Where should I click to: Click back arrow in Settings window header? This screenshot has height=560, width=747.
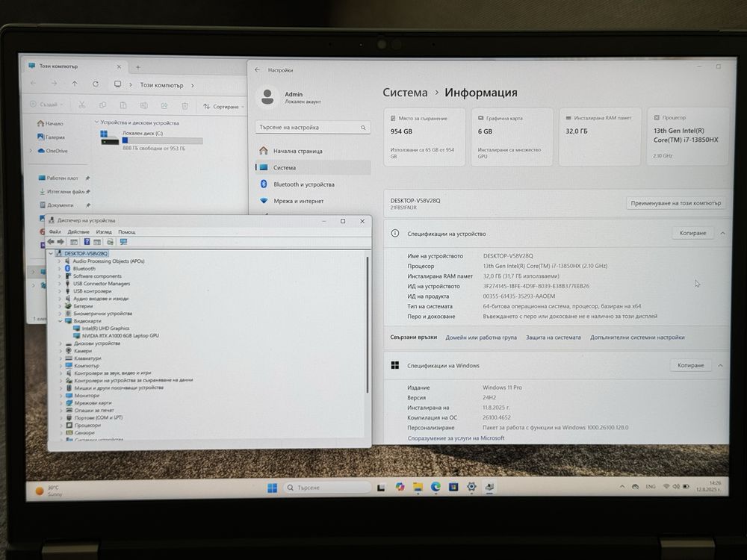pyautogui.click(x=257, y=70)
